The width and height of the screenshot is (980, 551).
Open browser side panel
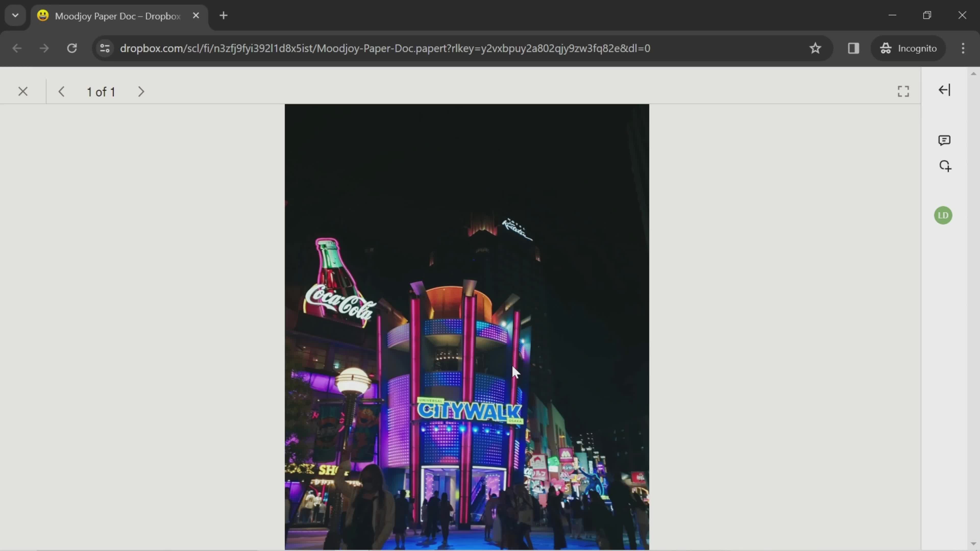[853, 48]
